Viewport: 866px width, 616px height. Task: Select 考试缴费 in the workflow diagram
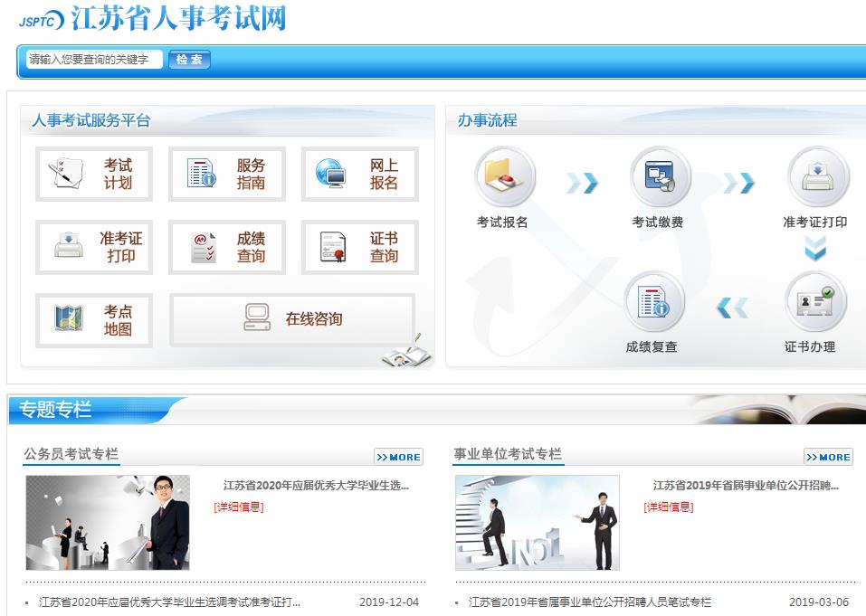(661, 181)
